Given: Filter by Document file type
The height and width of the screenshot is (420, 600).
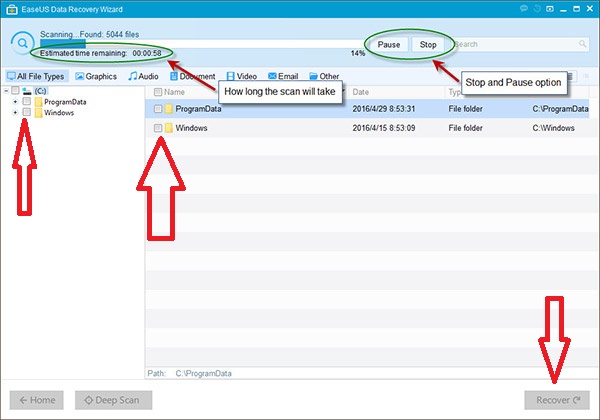Looking at the screenshot, I should pyautogui.click(x=192, y=76).
